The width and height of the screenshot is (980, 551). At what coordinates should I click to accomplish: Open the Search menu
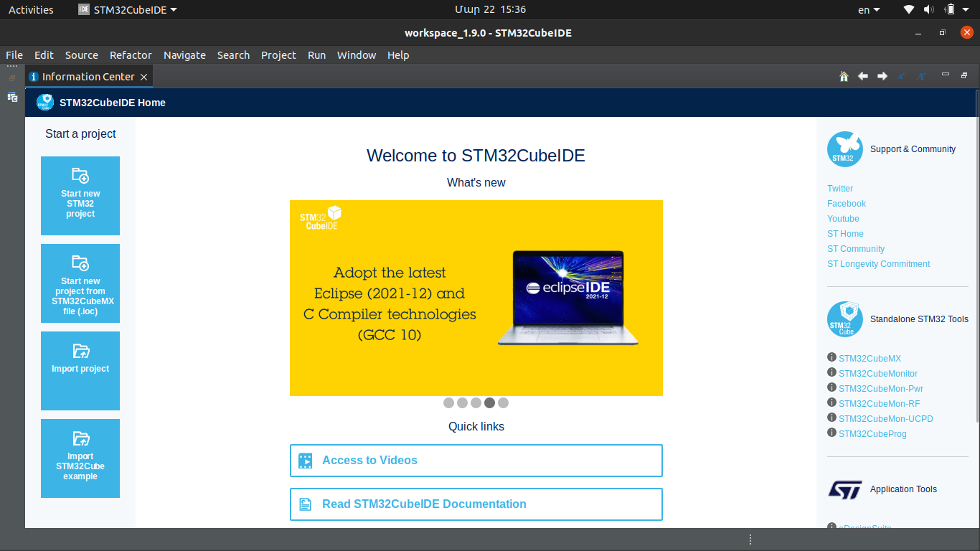(x=233, y=55)
